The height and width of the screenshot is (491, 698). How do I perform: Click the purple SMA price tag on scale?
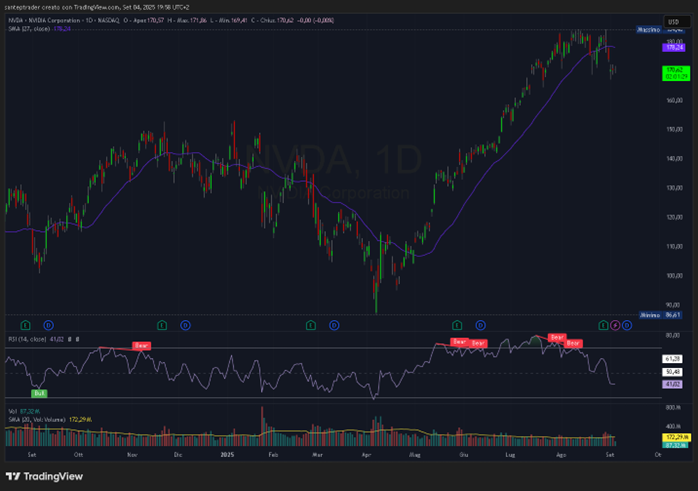[674, 47]
